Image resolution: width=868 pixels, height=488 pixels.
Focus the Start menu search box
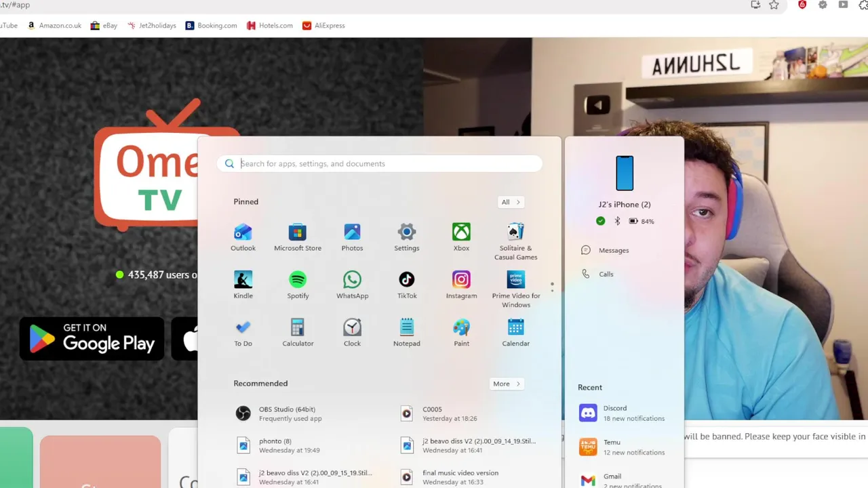(380, 163)
